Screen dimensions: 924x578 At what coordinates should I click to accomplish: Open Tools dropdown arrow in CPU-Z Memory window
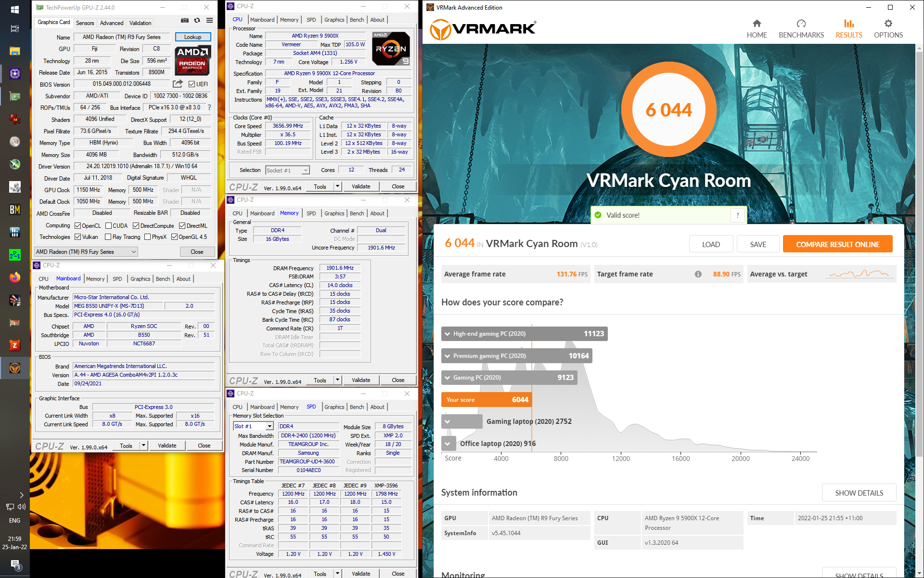[337, 380]
